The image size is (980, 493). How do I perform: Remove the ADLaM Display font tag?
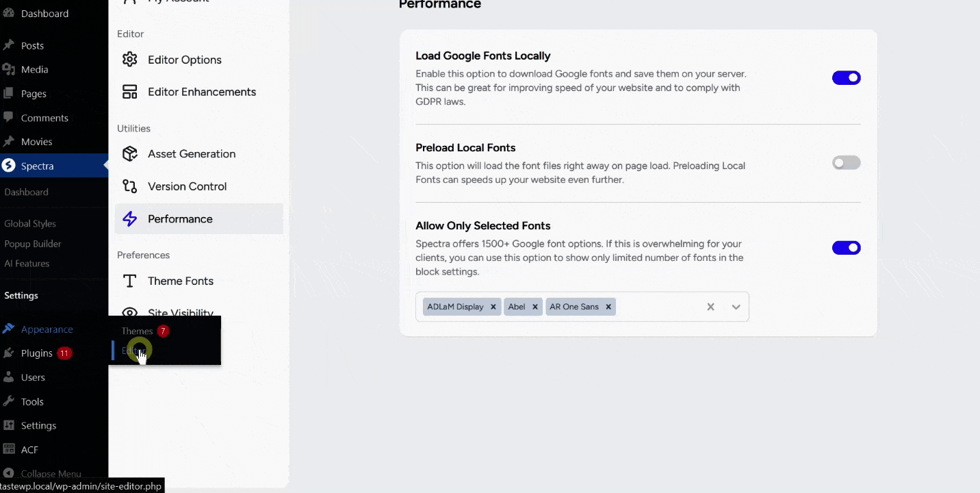(493, 307)
